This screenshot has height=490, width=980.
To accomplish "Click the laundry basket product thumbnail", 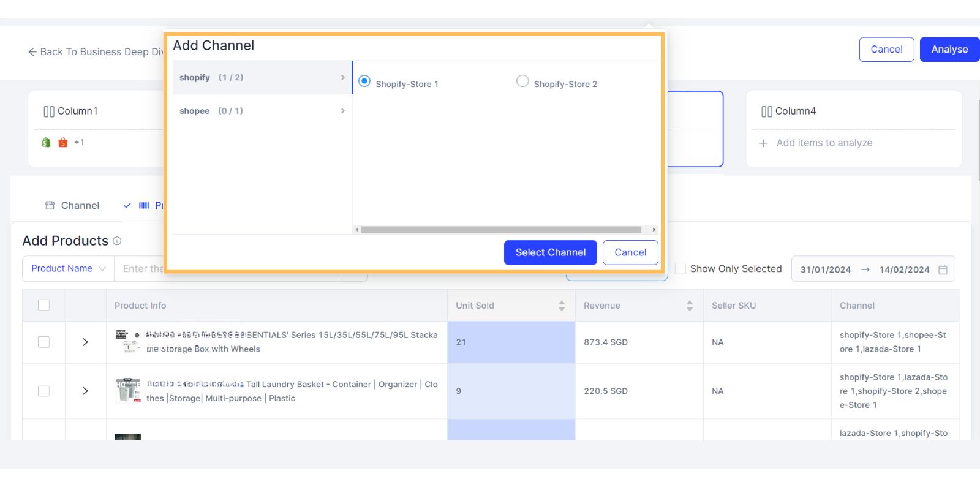I will [127, 390].
